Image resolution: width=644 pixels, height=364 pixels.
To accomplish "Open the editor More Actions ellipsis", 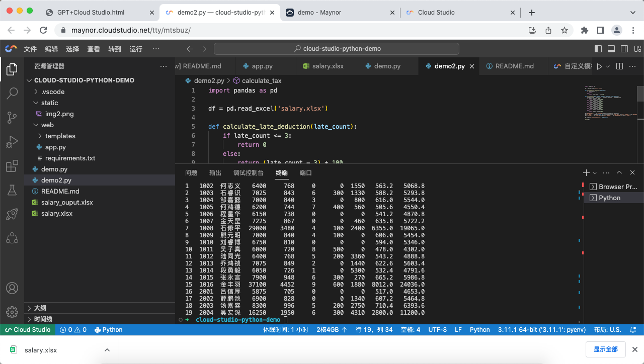I will click(633, 66).
